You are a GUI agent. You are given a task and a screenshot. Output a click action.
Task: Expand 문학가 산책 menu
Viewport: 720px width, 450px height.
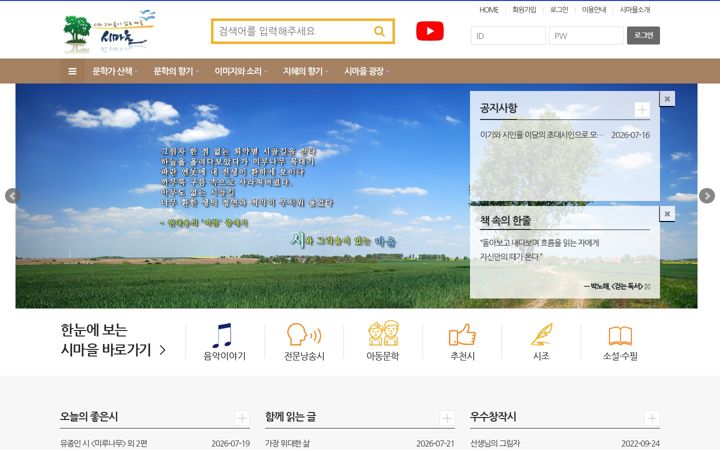click(x=114, y=71)
